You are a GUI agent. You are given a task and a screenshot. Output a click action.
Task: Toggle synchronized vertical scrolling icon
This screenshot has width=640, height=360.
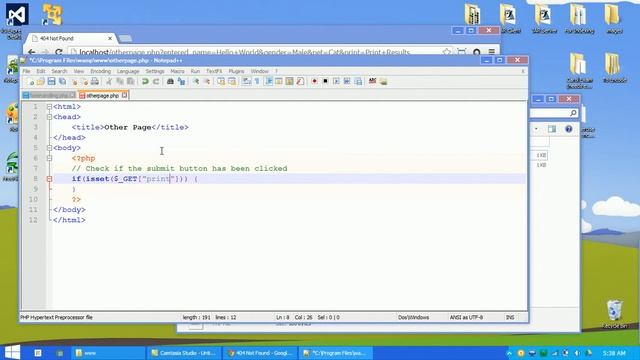click(221, 82)
